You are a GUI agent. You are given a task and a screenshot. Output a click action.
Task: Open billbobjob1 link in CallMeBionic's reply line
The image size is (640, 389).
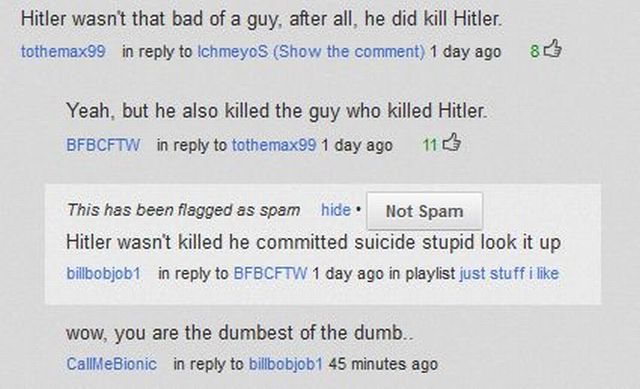tap(286, 364)
